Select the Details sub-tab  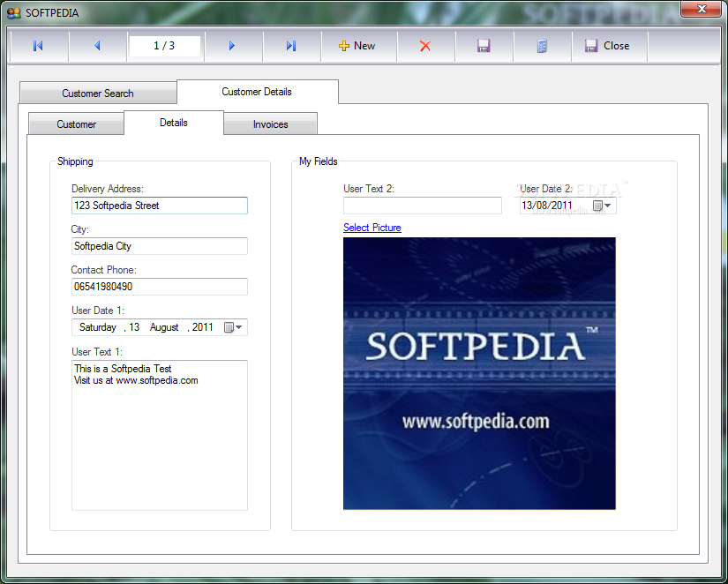[x=174, y=123]
